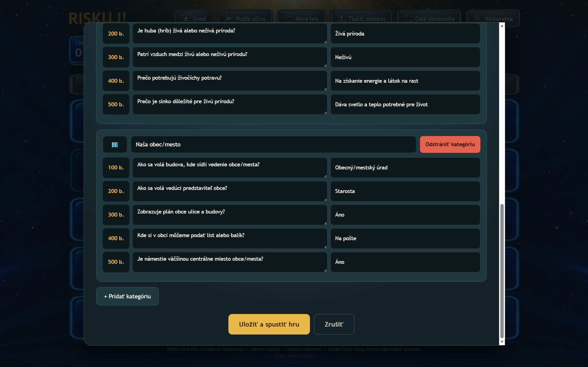Screen dimensions: 588x367
Task: Edit the category name field Naša obec/mesto
Action: [x=273, y=145]
